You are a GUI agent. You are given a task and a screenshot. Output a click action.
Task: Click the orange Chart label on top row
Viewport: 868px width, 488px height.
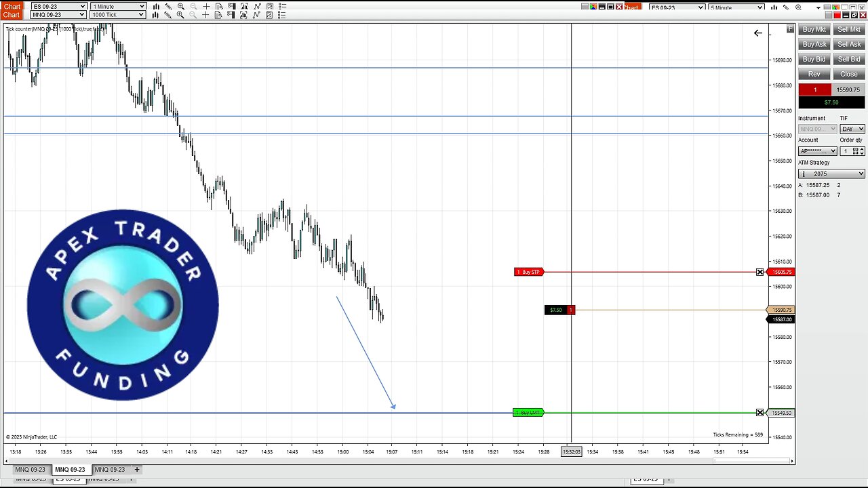pos(12,6)
